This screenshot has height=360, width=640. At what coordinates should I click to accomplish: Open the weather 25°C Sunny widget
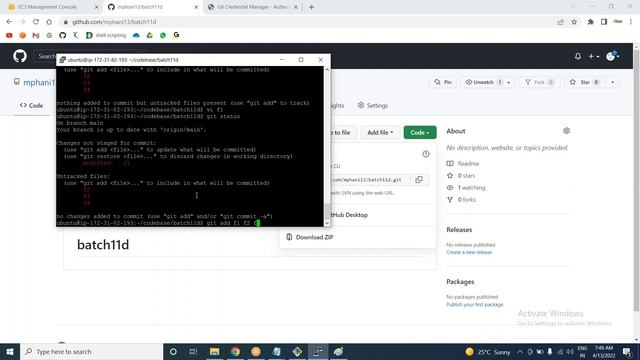(x=488, y=352)
